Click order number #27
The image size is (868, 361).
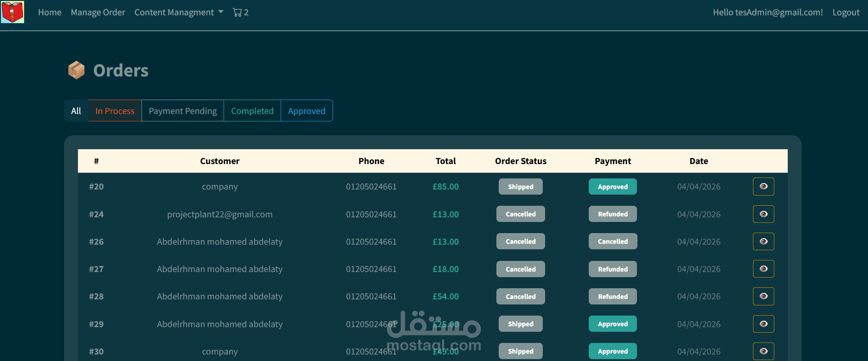(96, 269)
